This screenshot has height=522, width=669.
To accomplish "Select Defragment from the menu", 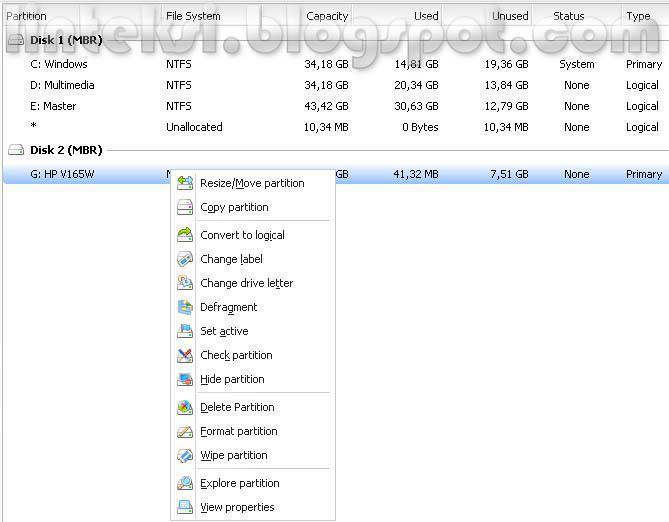I will 253,307.
